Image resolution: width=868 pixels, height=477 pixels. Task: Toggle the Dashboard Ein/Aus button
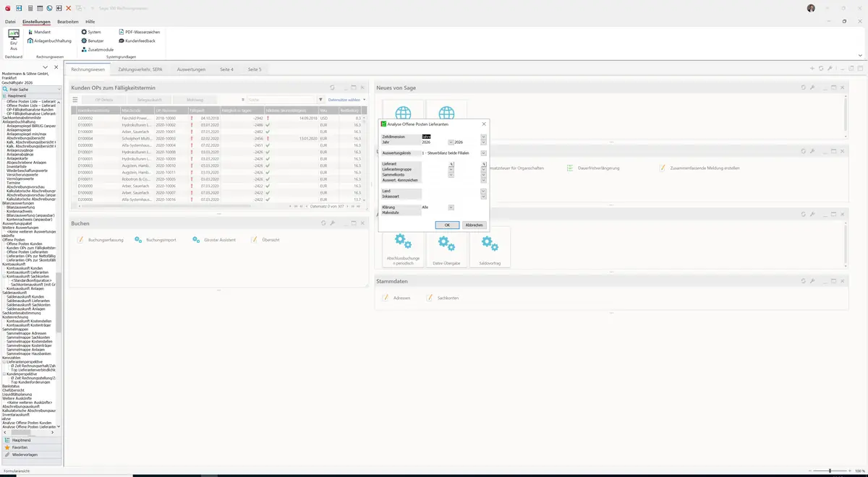coord(13,40)
